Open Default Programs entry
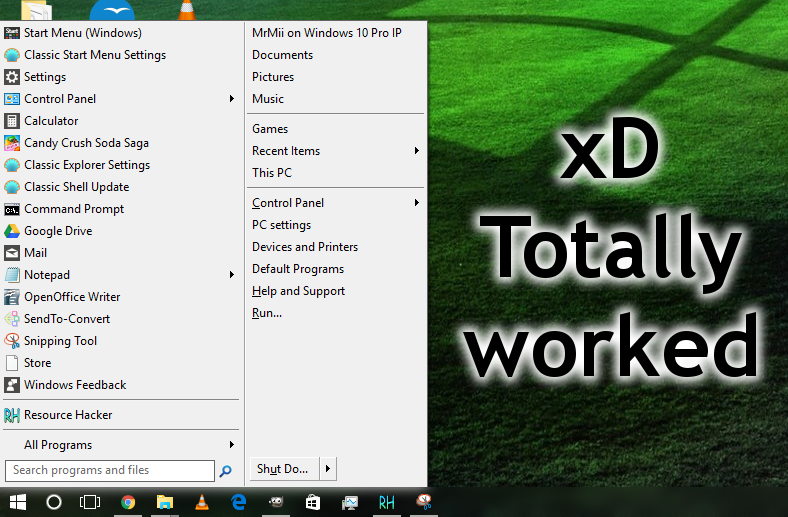This screenshot has height=517, width=788. click(x=298, y=269)
